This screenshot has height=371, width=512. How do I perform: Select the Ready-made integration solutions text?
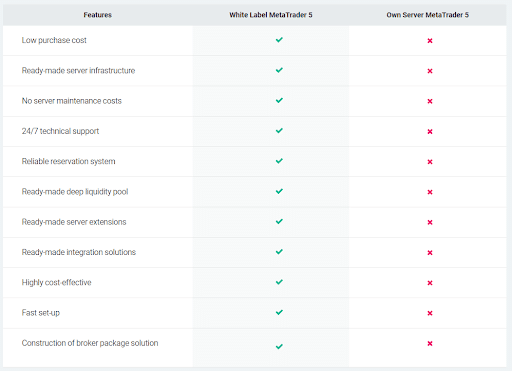(79, 252)
